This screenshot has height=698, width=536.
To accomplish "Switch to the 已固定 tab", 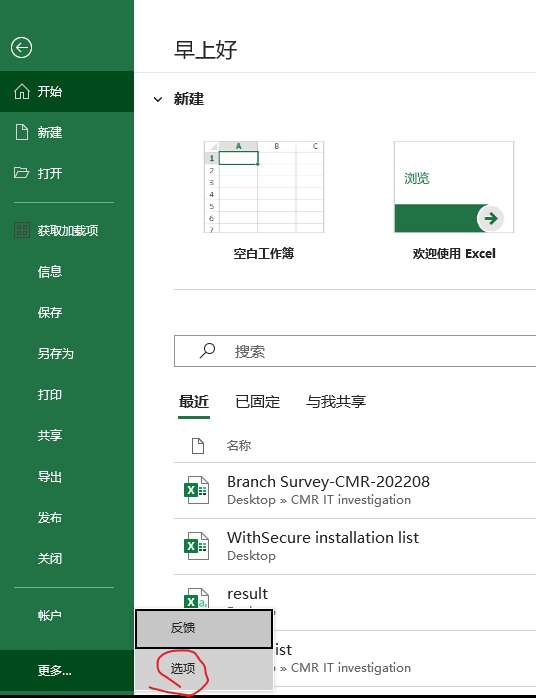I will [x=258, y=402].
